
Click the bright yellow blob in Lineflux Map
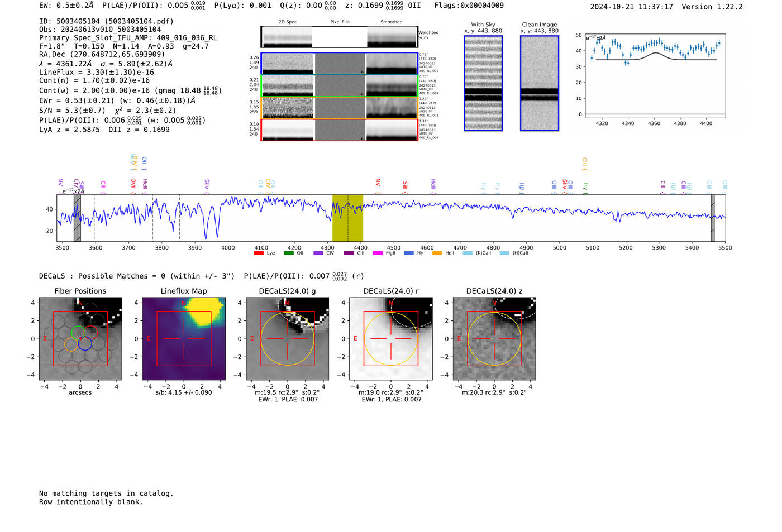204,311
